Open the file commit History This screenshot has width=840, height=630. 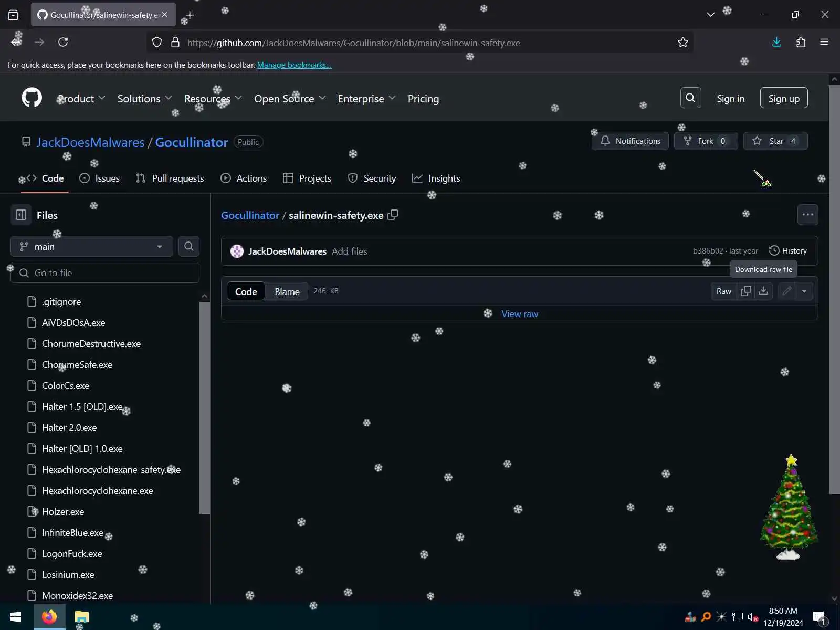click(x=787, y=250)
